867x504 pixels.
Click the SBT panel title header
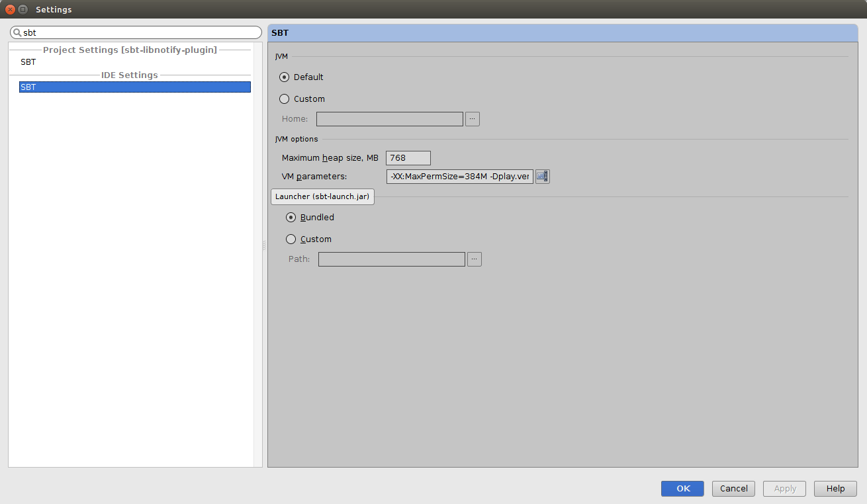(x=563, y=33)
